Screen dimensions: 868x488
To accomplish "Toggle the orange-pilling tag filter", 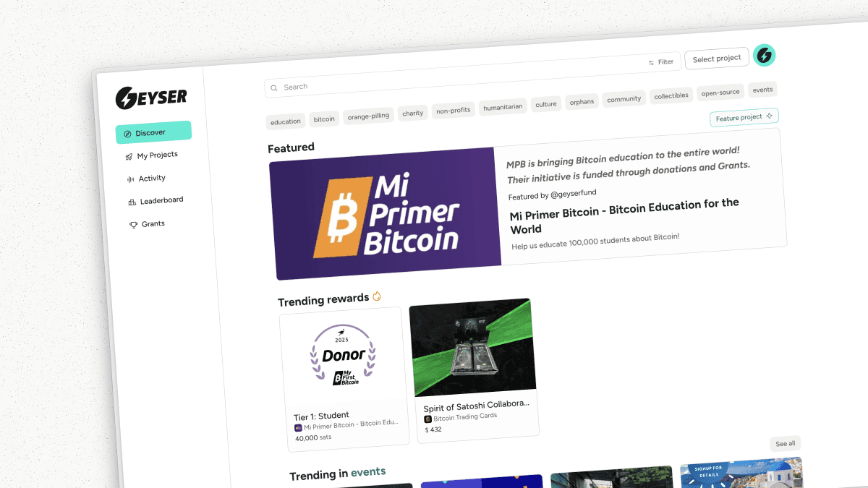I will [x=368, y=116].
